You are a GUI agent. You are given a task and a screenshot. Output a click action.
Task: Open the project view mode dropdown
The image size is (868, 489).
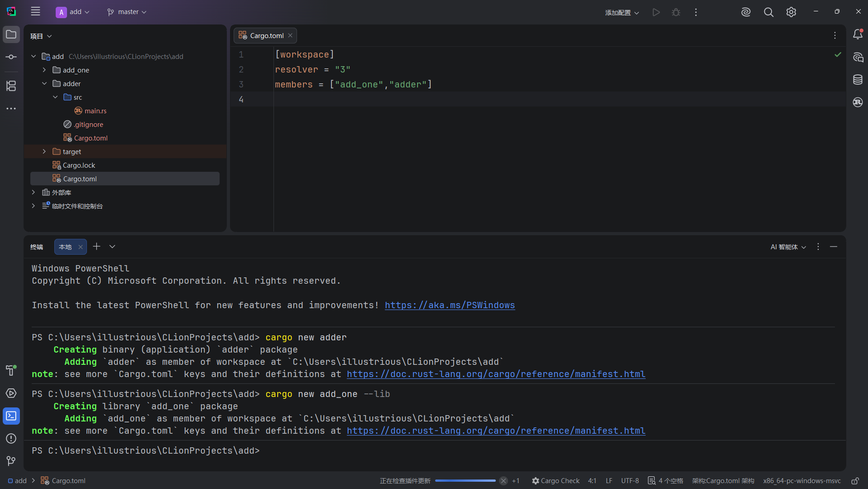(41, 36)
